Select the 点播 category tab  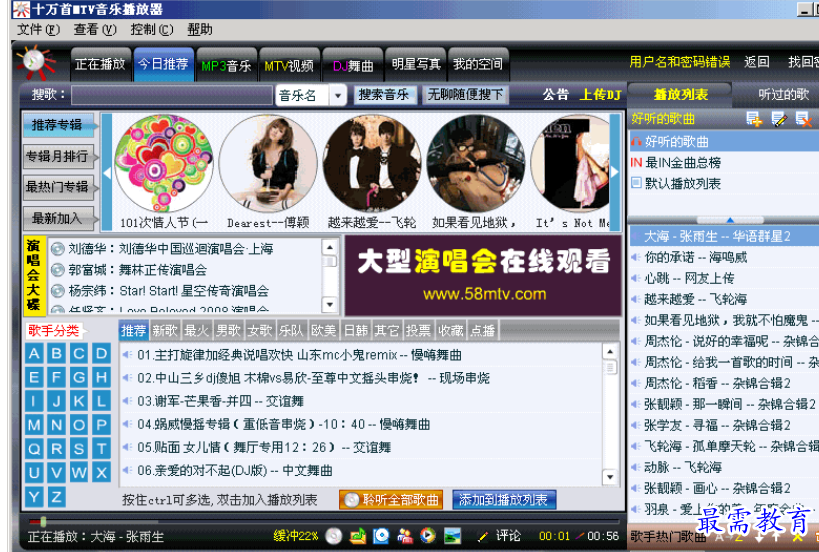(x=483, y=331)
